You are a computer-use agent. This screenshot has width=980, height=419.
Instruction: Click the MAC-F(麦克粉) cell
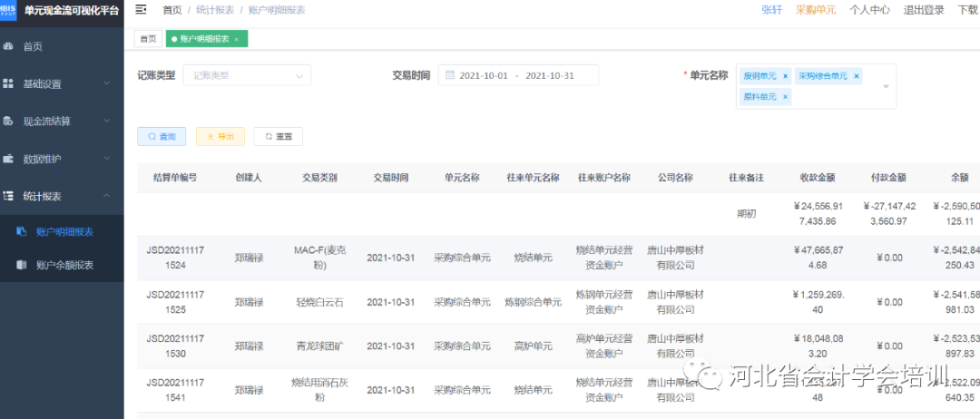(320, 258)
